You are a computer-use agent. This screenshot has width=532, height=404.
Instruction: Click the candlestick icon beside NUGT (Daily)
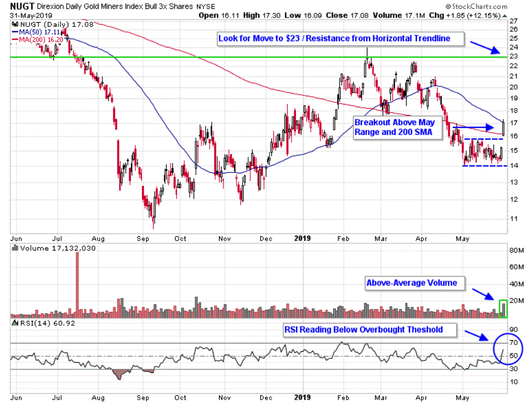tap(15, 24)
